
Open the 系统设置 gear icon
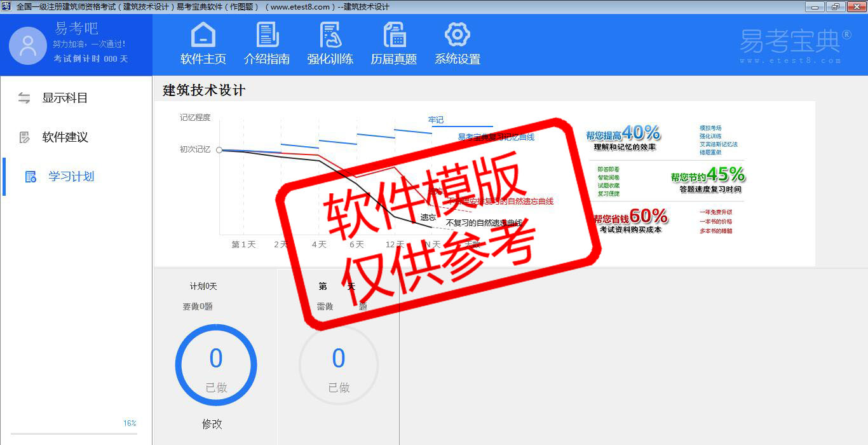(x=458, y=34)
